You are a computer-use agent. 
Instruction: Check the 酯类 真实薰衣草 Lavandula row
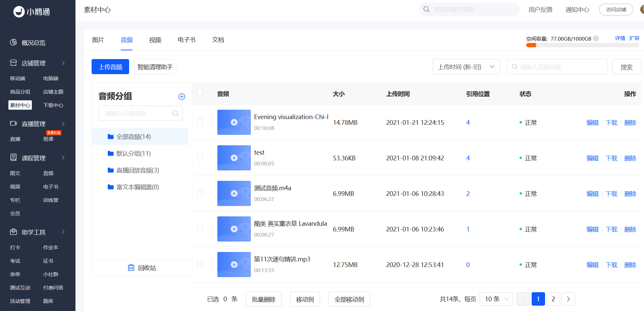click(200, 228)
